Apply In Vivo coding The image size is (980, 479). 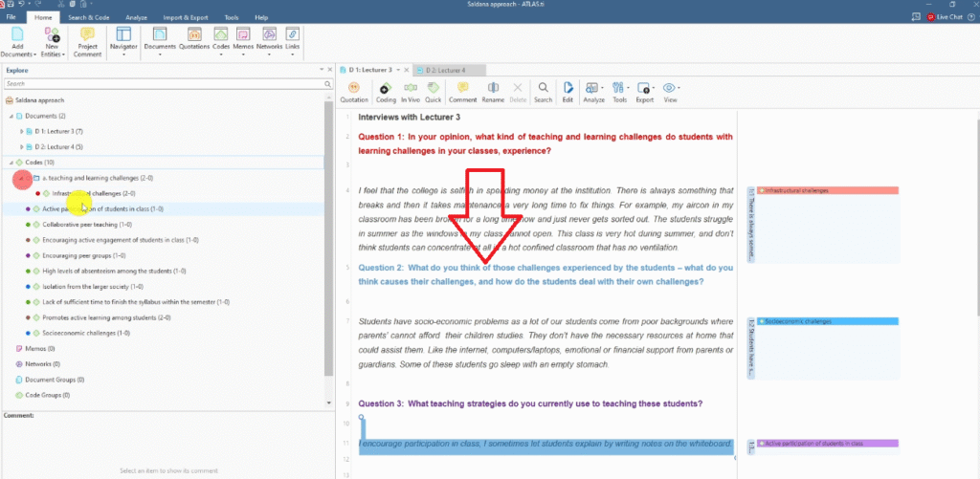(x=411, y=92)
